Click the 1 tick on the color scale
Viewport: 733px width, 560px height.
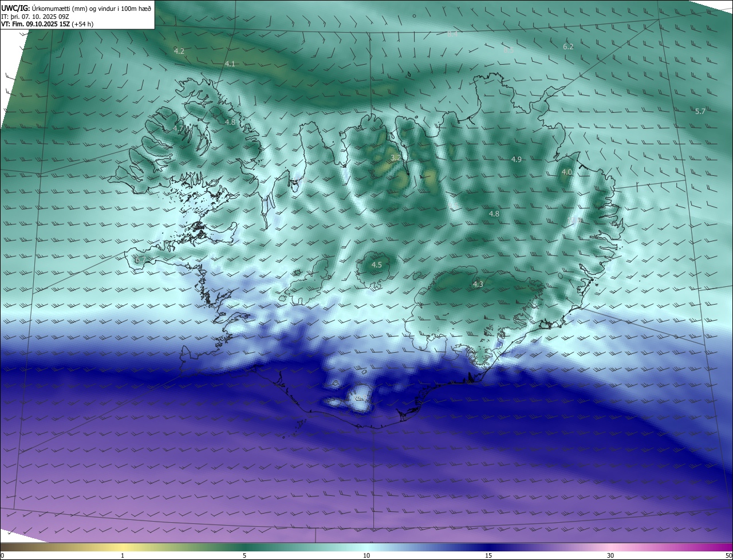click(x=123, y=555)
